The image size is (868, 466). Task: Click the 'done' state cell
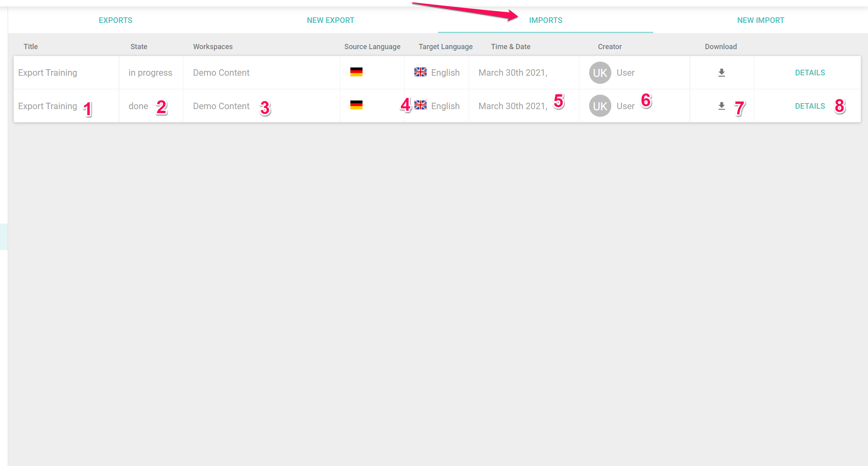click(x=138, y=106)
